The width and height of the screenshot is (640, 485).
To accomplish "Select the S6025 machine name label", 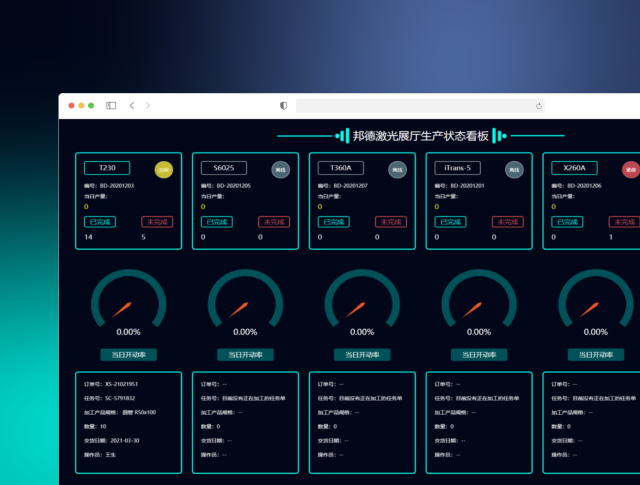I will tap(224, 168).
